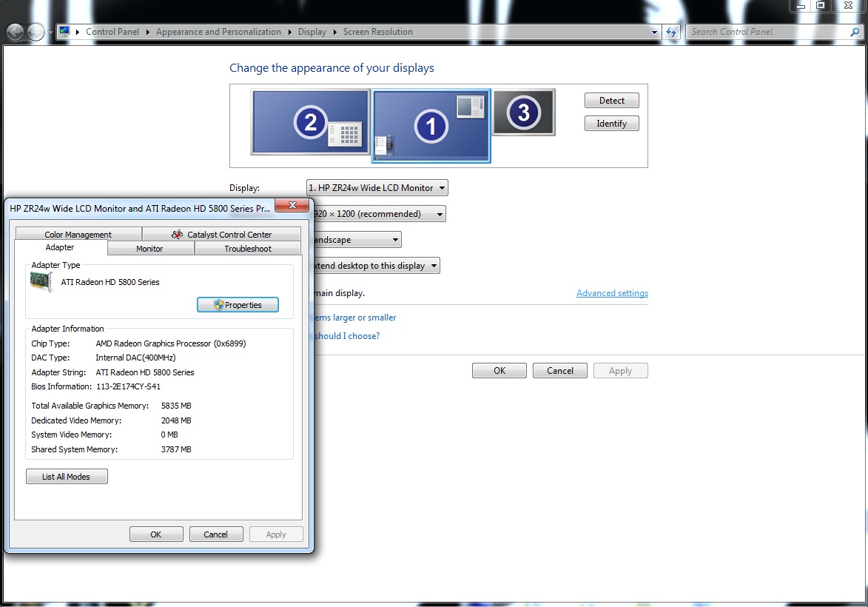Click the Detect button
Screen dimensions: 868x607
point(612,100)
